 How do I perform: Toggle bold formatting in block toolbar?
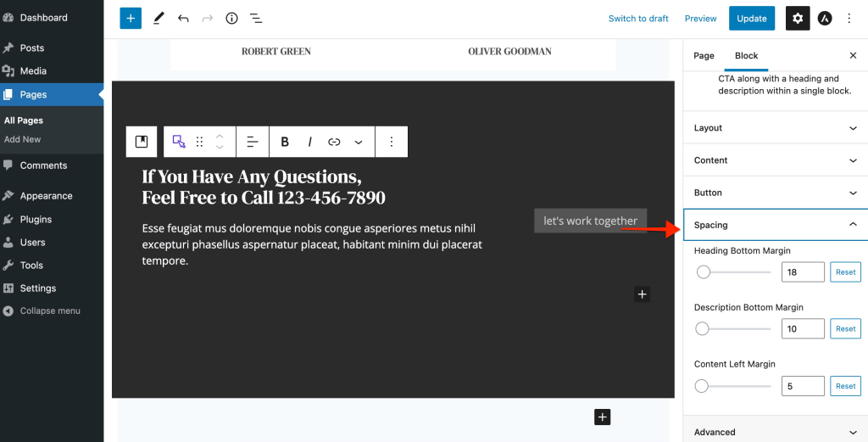click(285, 142)
